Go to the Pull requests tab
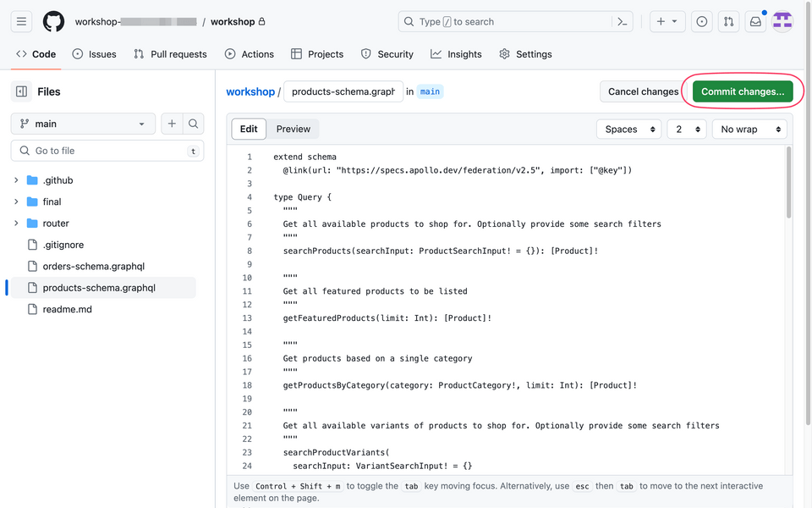Viewport: 812px width, 508px height. click(x=170, y=54)
